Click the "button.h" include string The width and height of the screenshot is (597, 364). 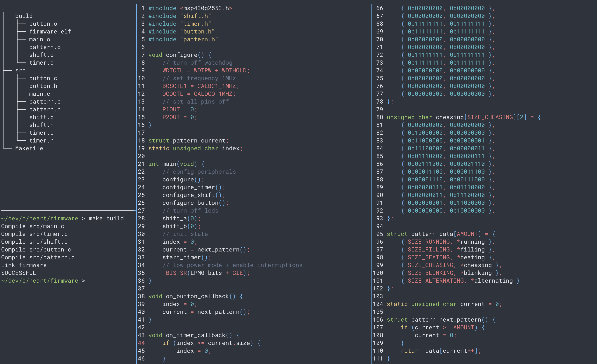(197, 32)
